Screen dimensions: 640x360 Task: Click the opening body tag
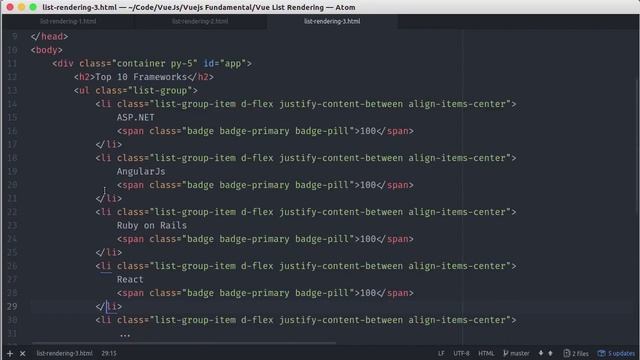pos(47,50)
